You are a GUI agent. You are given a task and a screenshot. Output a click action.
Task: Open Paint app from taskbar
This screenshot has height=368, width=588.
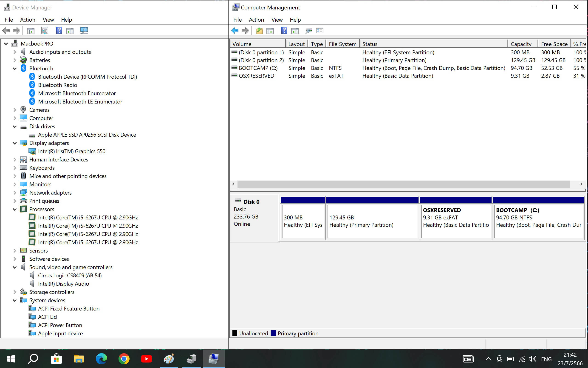coord(169,359)
